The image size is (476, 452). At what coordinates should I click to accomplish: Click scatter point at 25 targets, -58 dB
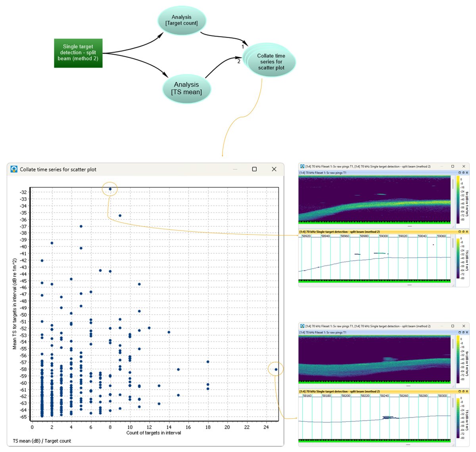pyautogui.click(x=276, y=369)
